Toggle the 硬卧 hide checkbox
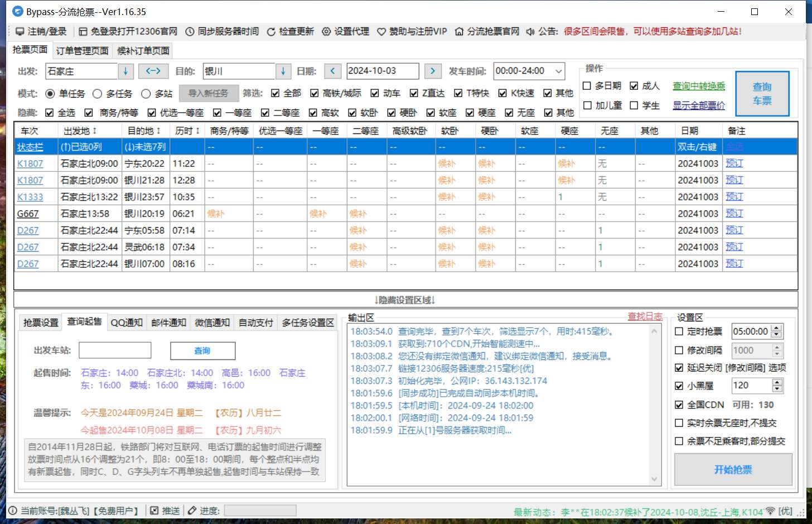 tap(391, 113)
